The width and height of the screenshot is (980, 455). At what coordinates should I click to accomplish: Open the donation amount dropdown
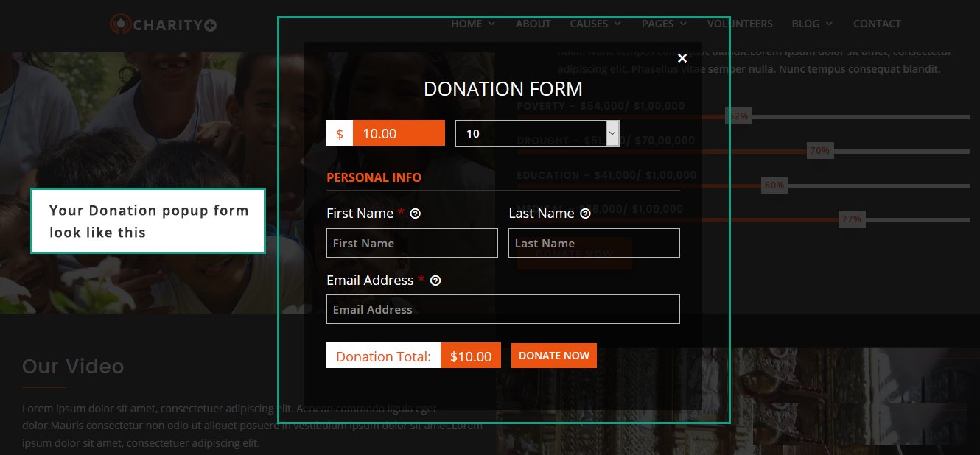(x=537, y=133)
